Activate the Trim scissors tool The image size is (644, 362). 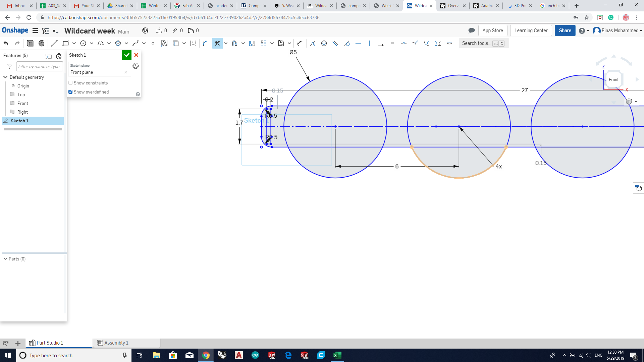click(217, 43)
